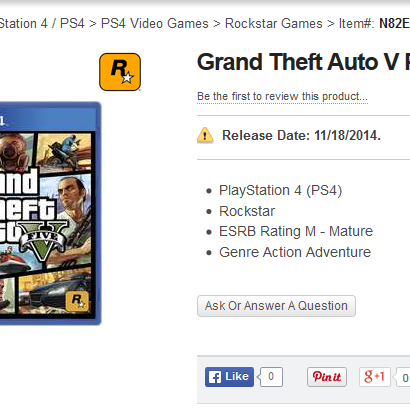Image resolution: width=410 pixels, height=409 pixels.
Task: Click the ESRB Rating M - Mature item
Action: click(296, 231)
